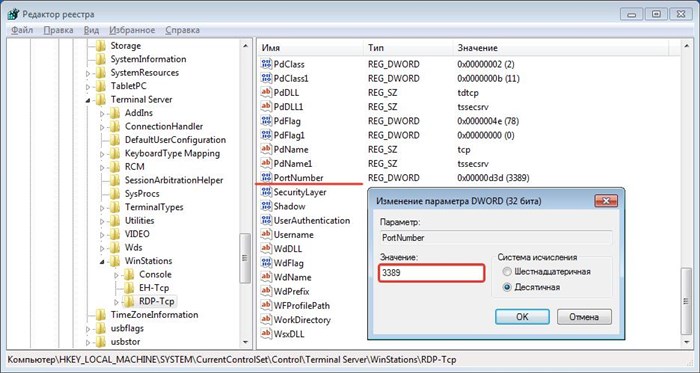700x373 pixels.
Task: Select the WsxDLL string value icon
Action: (x=266, y=333)
